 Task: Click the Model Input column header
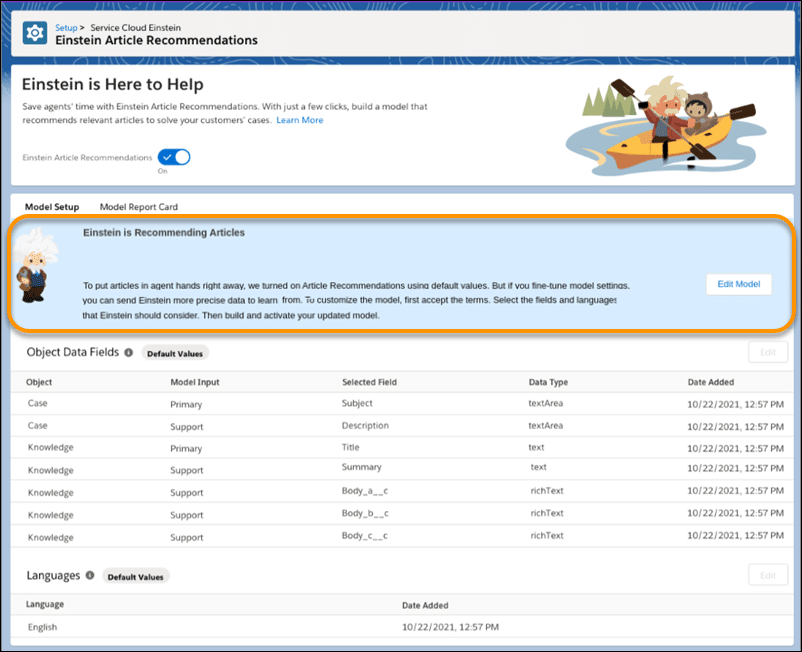195,382
